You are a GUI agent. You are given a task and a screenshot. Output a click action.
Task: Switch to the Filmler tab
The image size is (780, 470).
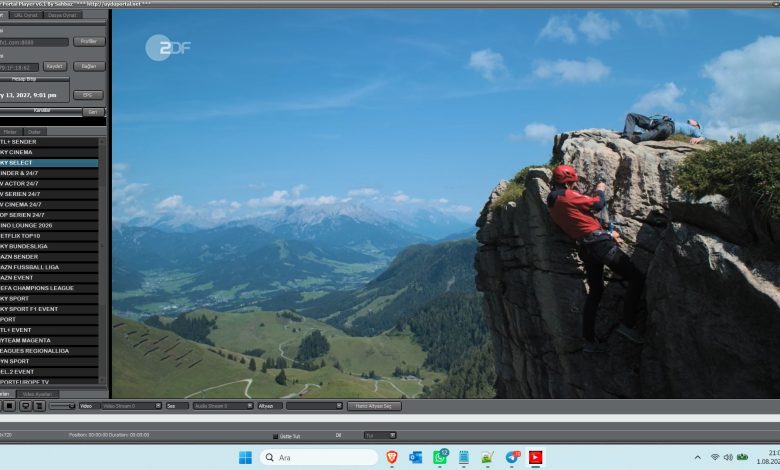10,132
